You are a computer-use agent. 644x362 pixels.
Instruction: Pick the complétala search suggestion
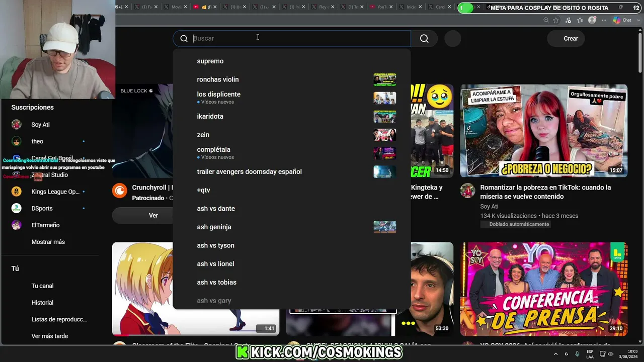click(292, 153)
